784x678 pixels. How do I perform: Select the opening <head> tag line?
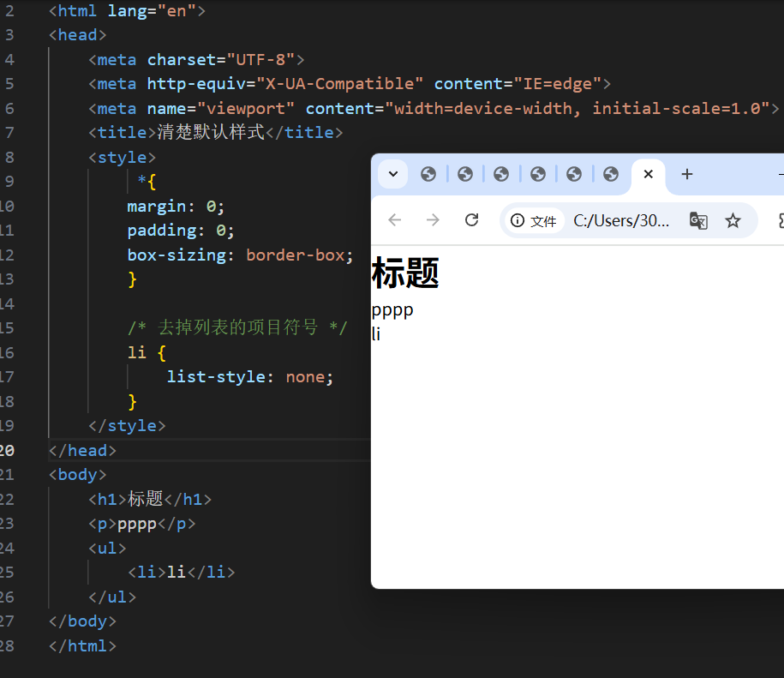(77, 35)
